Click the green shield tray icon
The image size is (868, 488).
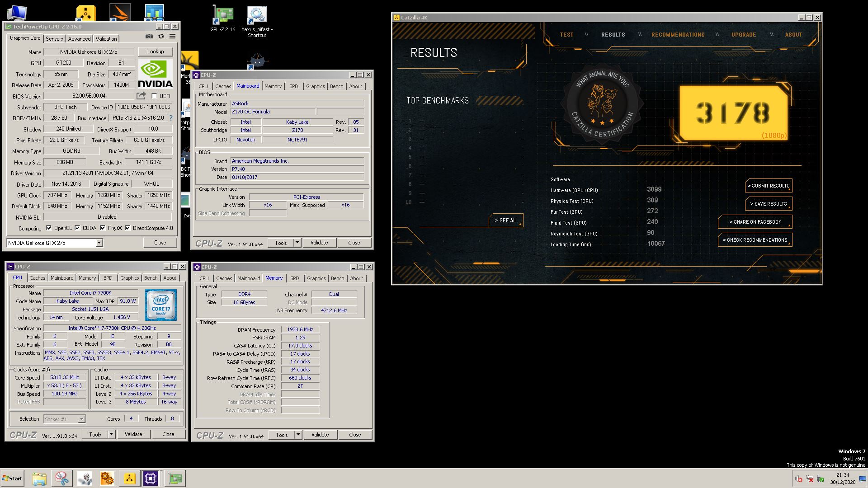821,479
